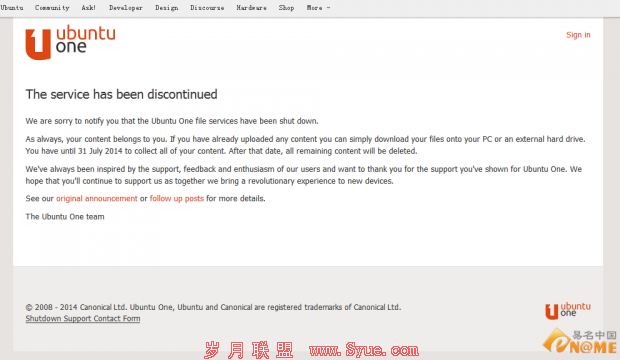Open the Developer nav link
Screen dimensions: 620x360
(x=125, y=8)
